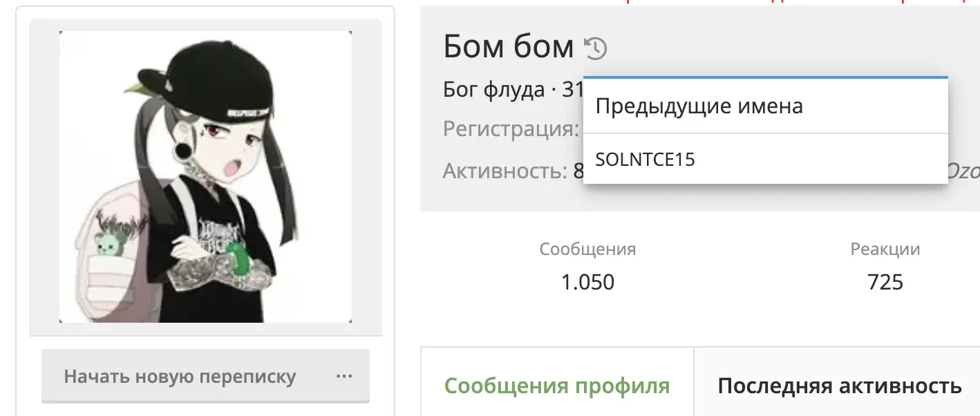This screenshot has width=980, height=416.
Task: View the anime girl profile avatar
Action: click(x=205, y=177)
